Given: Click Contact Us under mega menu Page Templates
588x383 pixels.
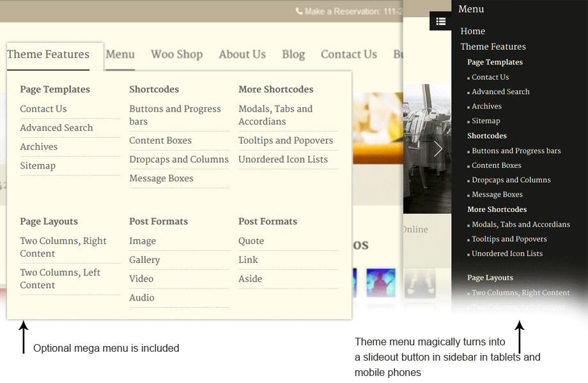Looking at the screenshot, I should [43, 109].
